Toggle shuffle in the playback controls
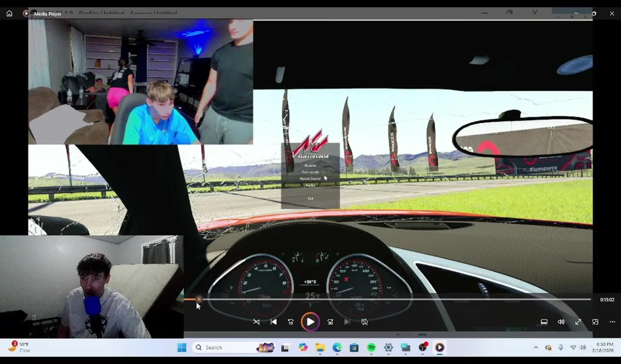Screen dimensions: 621x364 click(256, 322)
